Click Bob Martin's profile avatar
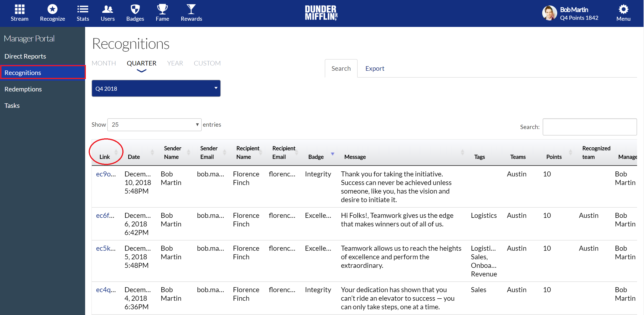 549,13
